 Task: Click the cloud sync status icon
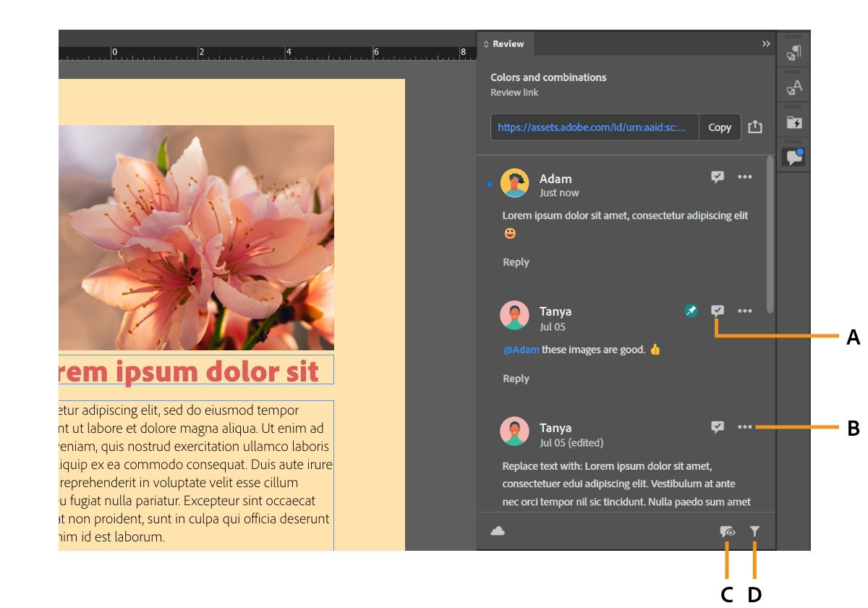[498, 531]
